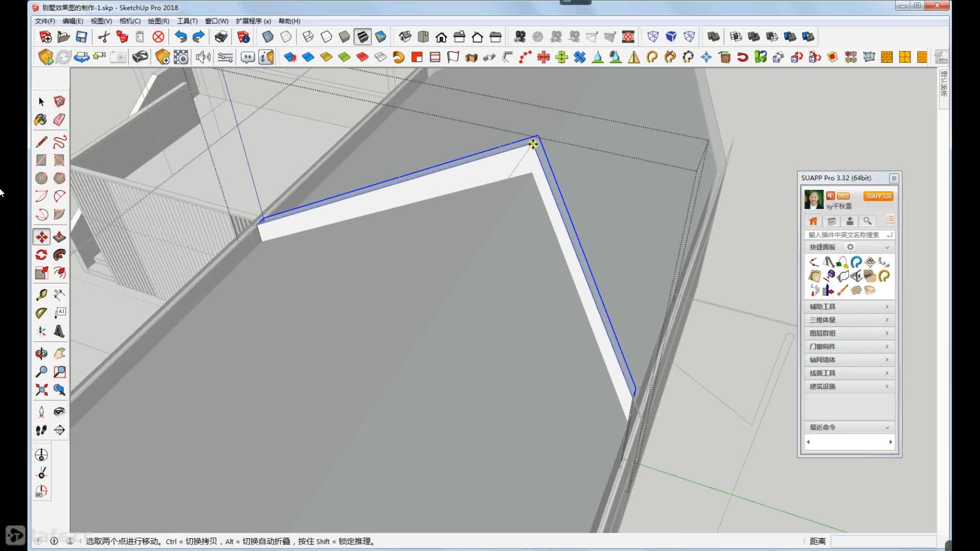This screenshot has height=551, width=980.
Task: Click the orange SUAPP 3.32 button
Action: point(878,196)
